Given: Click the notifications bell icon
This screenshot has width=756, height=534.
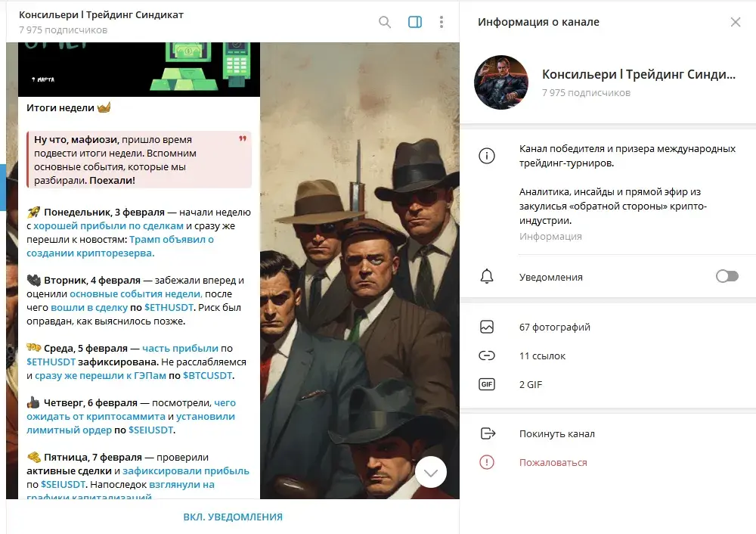Looking at the screenshot, I should pos(486,276).
